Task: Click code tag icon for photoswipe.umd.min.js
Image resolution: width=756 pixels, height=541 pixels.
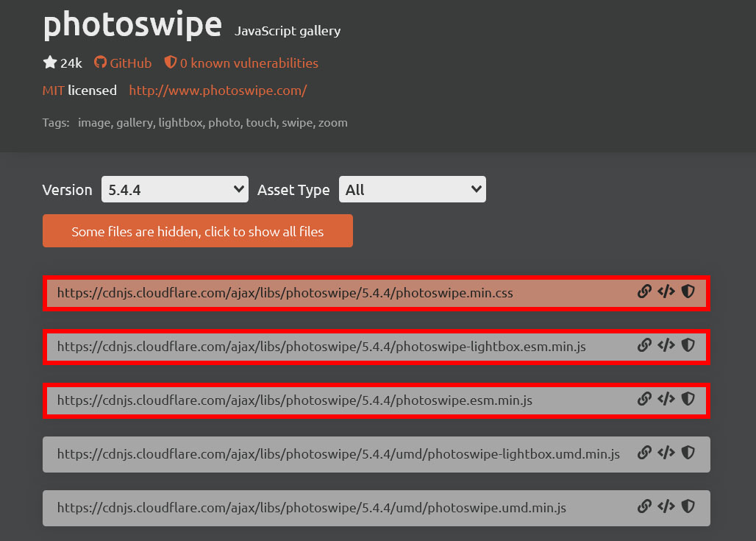Action: pos(666,507)
